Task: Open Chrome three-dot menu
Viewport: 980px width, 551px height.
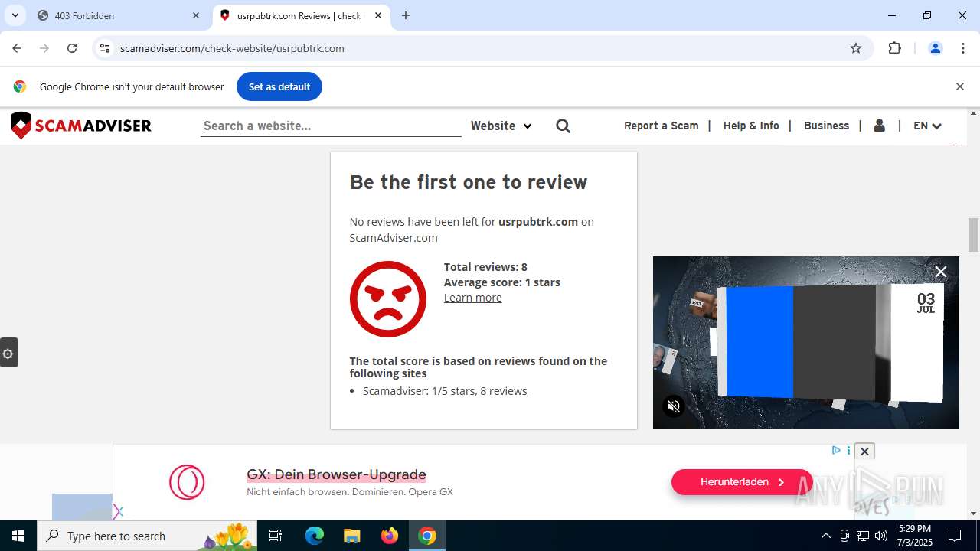Action: pyautogui.click(x=963, y=48)
